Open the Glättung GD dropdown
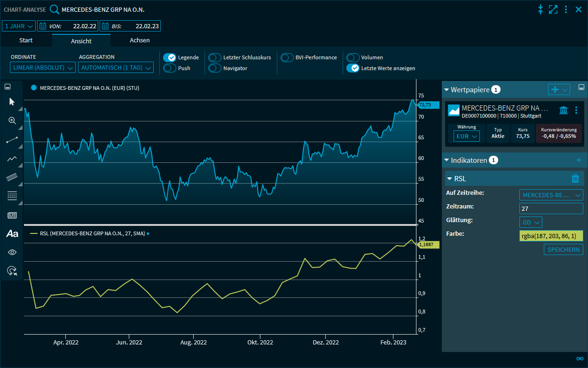588x368 pixels. (531, 222)
